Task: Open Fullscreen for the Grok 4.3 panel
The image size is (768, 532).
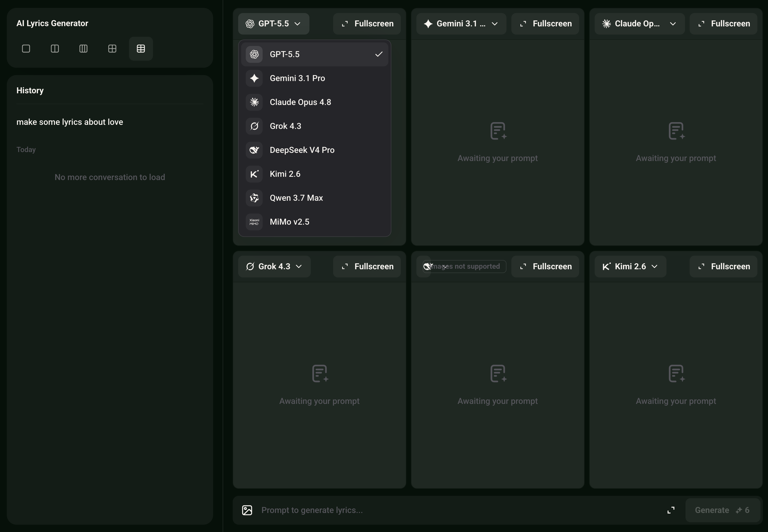Action: click(367, 266)
